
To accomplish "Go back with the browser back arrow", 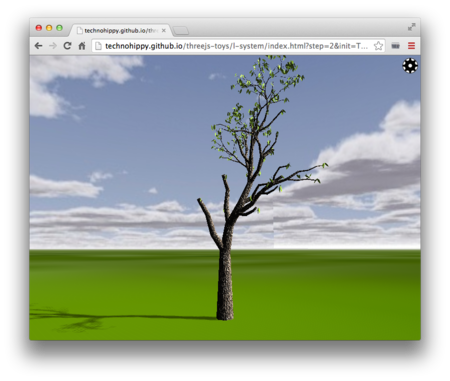I will coord(38,46).
